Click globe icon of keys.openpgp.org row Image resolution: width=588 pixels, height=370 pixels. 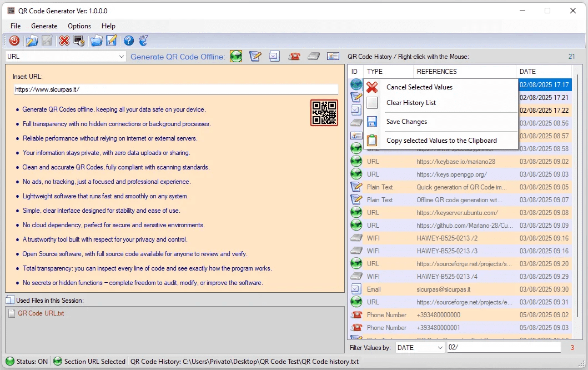[x=356, y=174]
